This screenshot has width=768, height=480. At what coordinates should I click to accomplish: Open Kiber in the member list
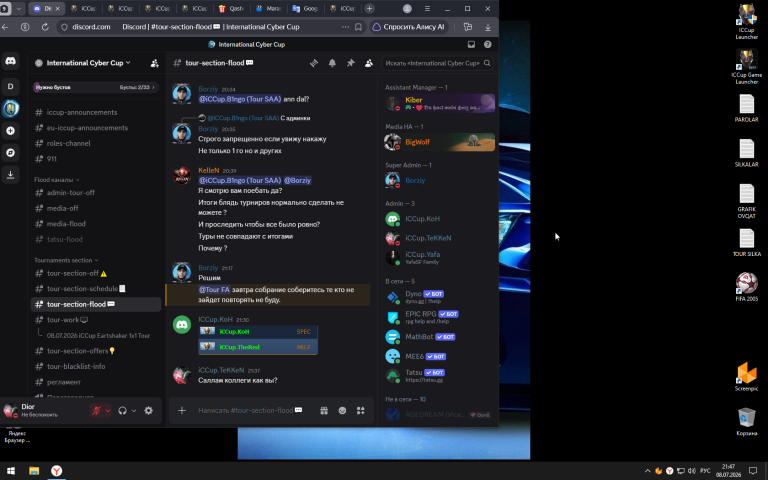439,103
